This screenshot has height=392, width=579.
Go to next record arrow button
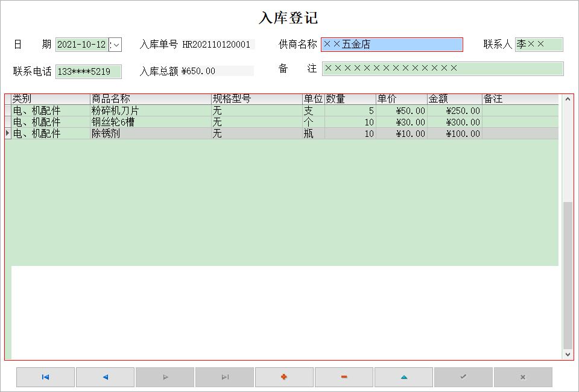165,377
